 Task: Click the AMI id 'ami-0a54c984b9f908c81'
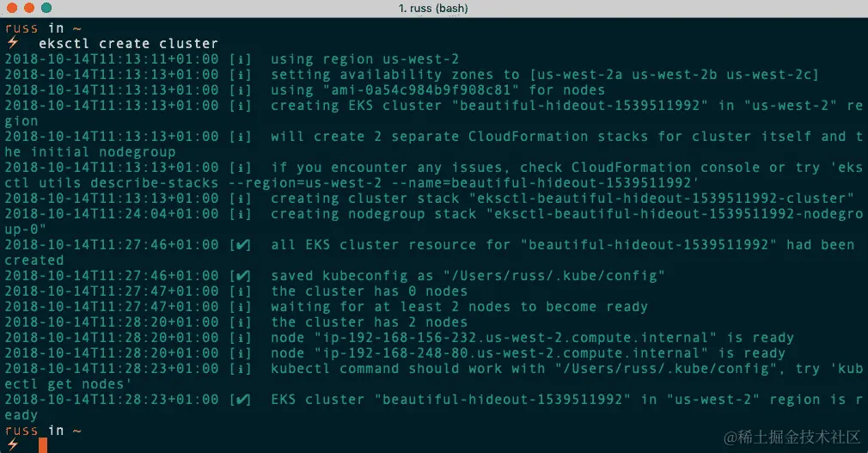click(421, 89)
